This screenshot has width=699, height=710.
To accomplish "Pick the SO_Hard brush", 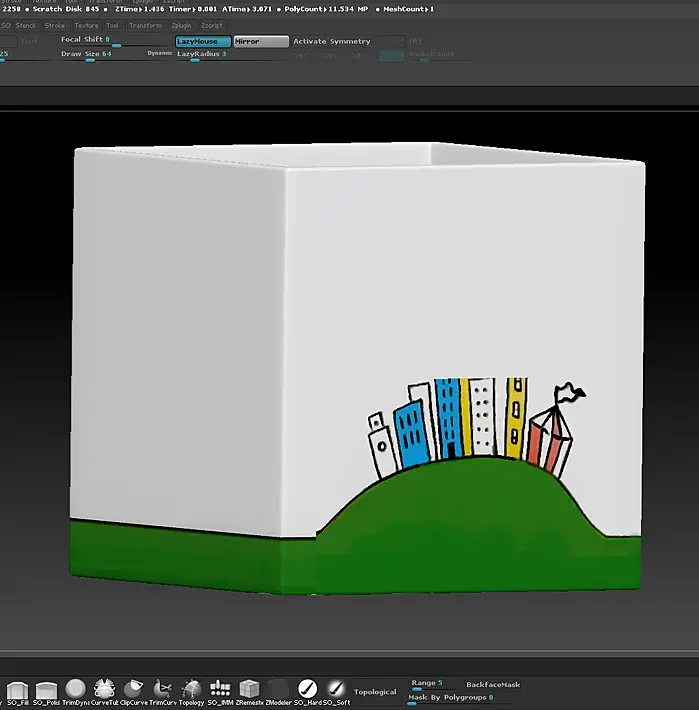I will 308,689.
